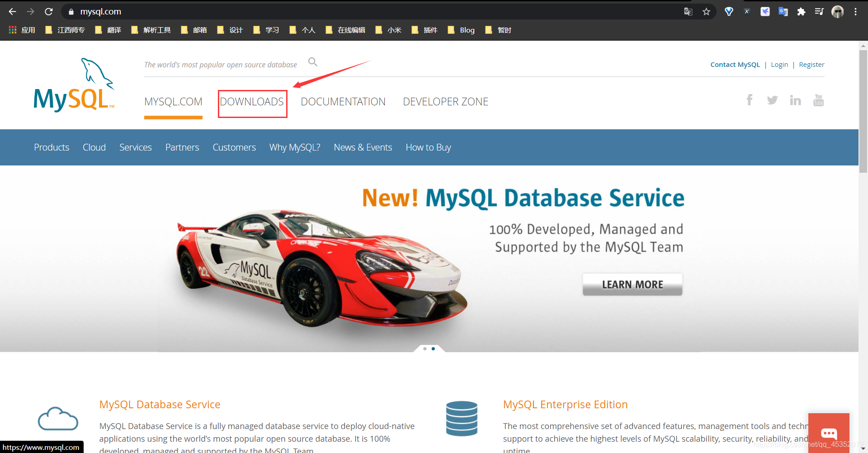Click the page vertical scrollbar thumb
Image resolution: width=868 pixels, height=453 pixels.
pyautogui.click(x=863, y=111)
